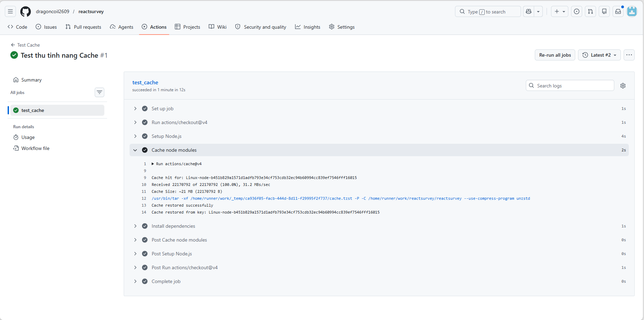Image resolution: width=644 pixels, height=320 pixels.
Task: Open the Pull requests tab
Action: tap(83, 27)
